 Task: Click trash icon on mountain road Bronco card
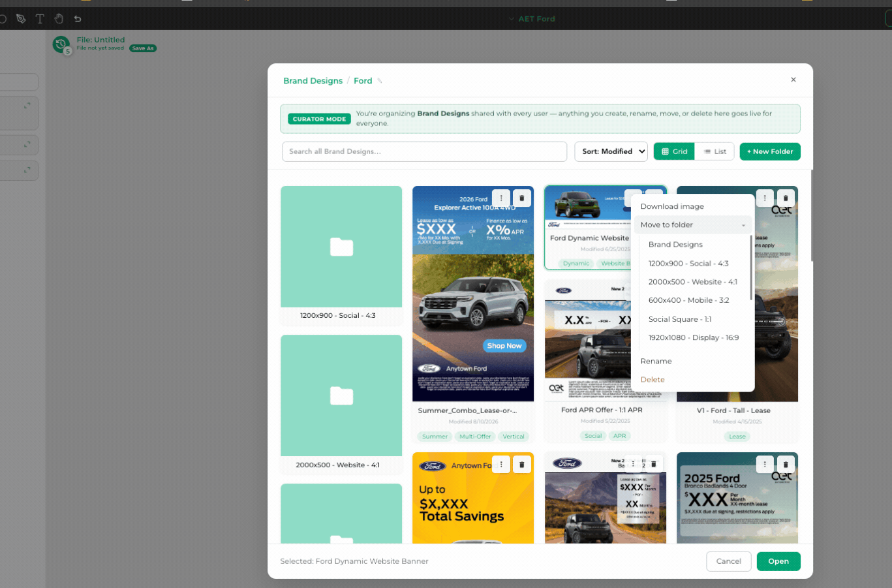click(x=654, y=465)
